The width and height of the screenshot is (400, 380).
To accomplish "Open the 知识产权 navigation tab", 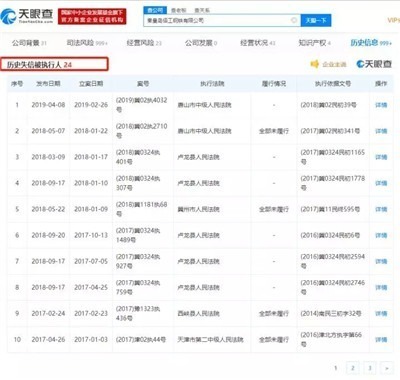I will (314, 43).
